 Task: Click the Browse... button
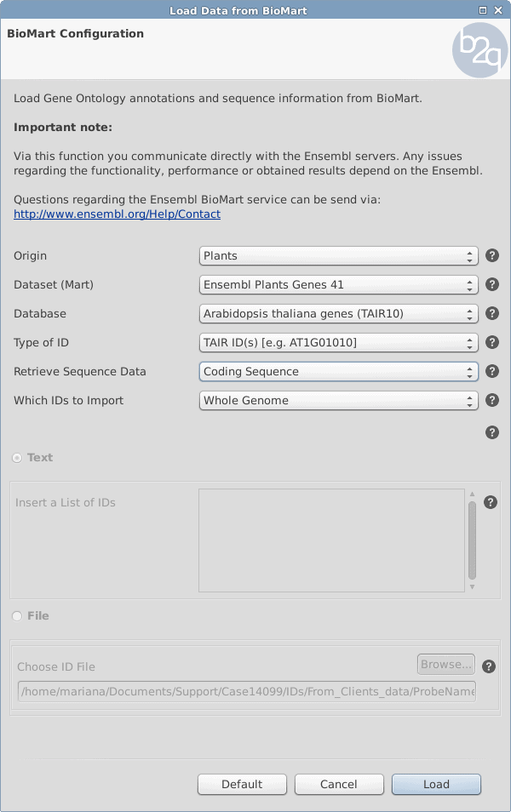(x=446, y=665)
